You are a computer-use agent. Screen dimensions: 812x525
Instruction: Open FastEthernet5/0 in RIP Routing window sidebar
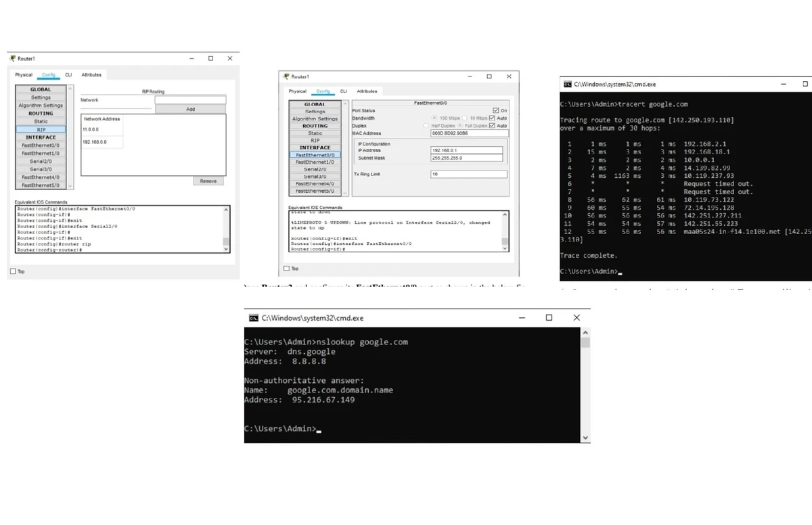[x=41, y=185]
